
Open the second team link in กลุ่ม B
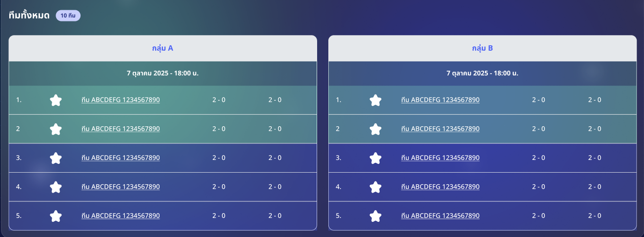click(440, 129)
